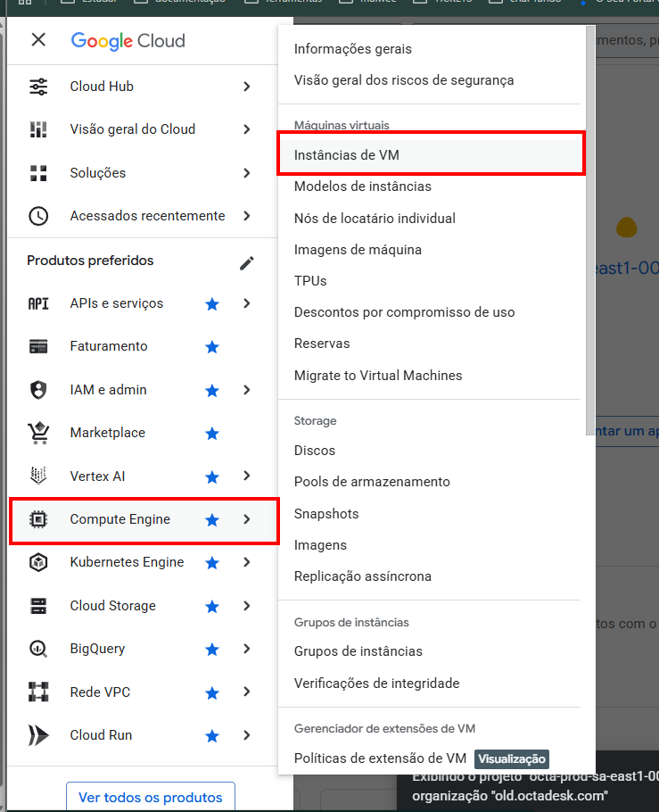This screenshot has height=812, width=659.
Task: Click the Cloud Hub icon
Action: (38, 87)
